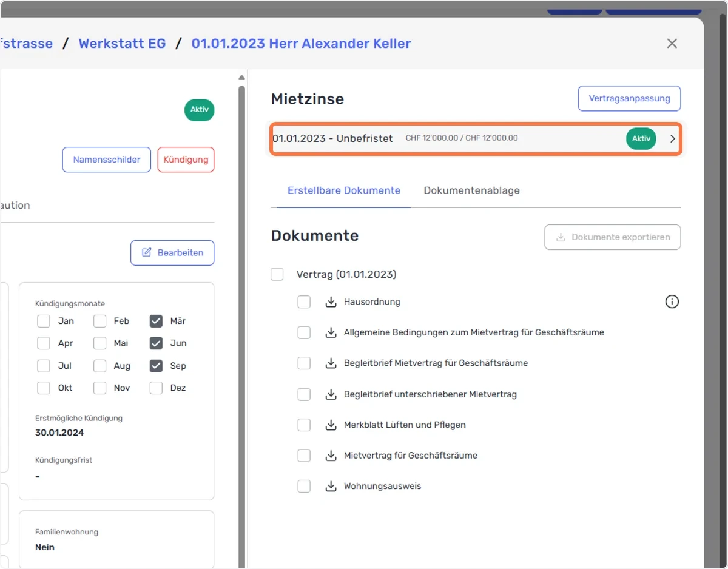Download Begleitbrief Mietvertrag für Geschäftsräume
728x569 pixels.
pyautogui.click(x=331, y=363)
